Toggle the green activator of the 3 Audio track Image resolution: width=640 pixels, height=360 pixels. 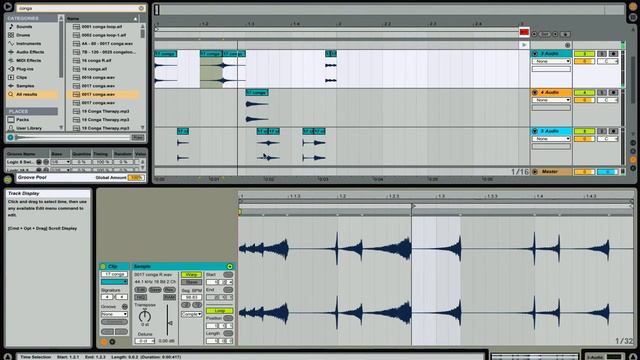[x=584, y=54]
